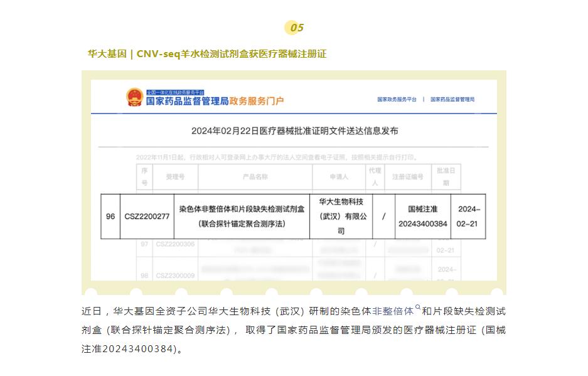This screenshot has height=376, width=588.
Task: Click the 产品名称 column header
Action: pos(255,177)
